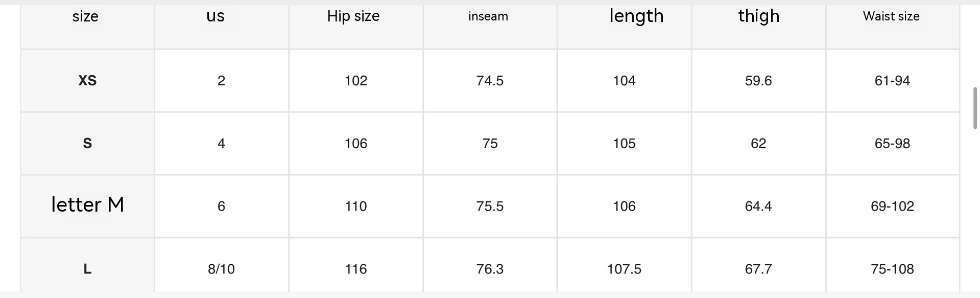Select the length value 107.5
Image resolution: width=980 pixels, height=298 pixels.
(624, 269)
